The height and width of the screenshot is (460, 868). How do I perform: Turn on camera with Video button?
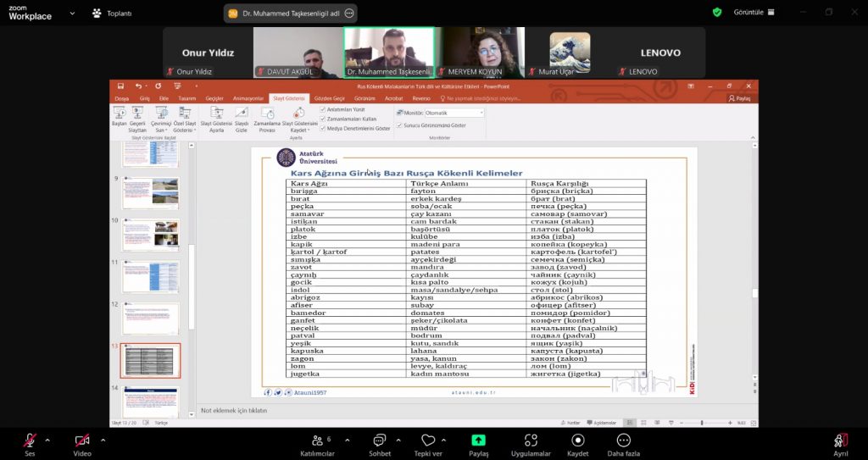(82, 445)
